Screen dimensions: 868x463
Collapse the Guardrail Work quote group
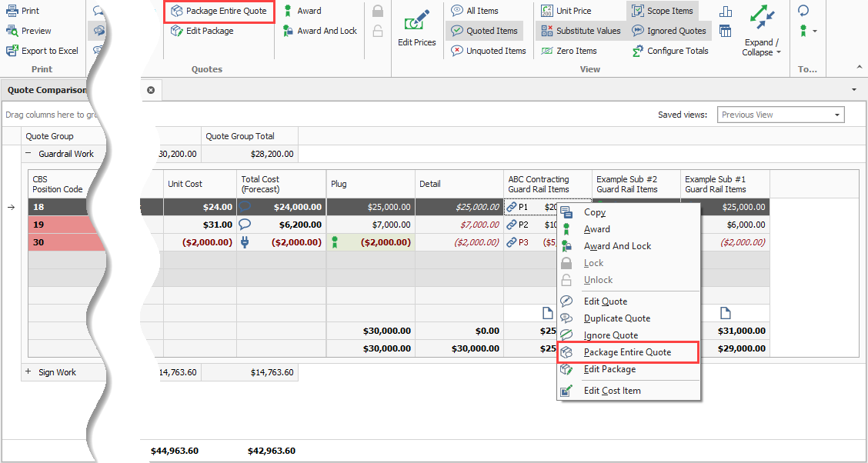tap(28, 154)
